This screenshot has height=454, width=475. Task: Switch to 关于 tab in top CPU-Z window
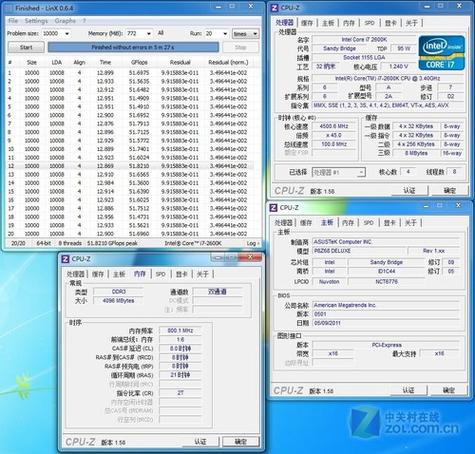pyautogui.click(x=411, y=23)
